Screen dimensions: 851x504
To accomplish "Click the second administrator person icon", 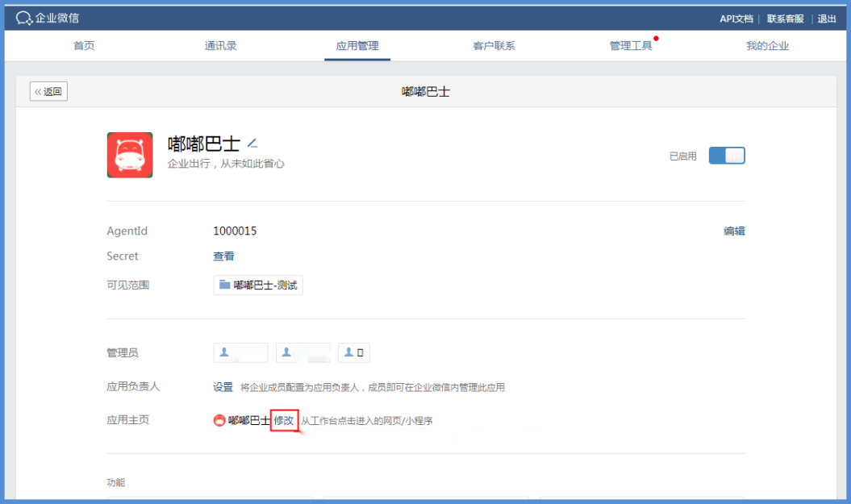I will (286, 352).
